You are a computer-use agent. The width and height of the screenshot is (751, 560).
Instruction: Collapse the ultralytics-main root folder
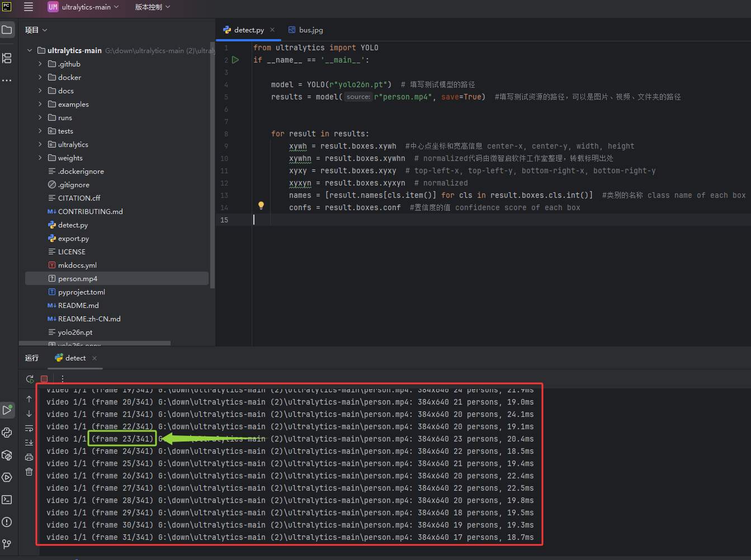coord(30,50)
